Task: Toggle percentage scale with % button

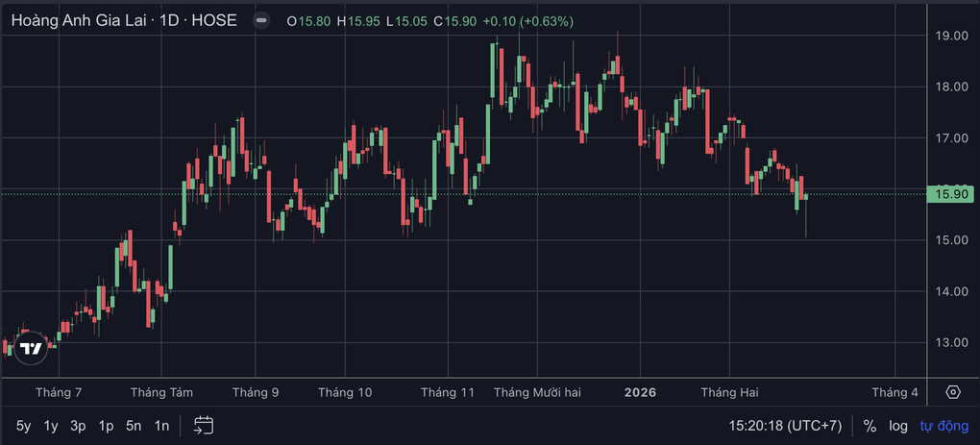Action: [x=870, y=425]
